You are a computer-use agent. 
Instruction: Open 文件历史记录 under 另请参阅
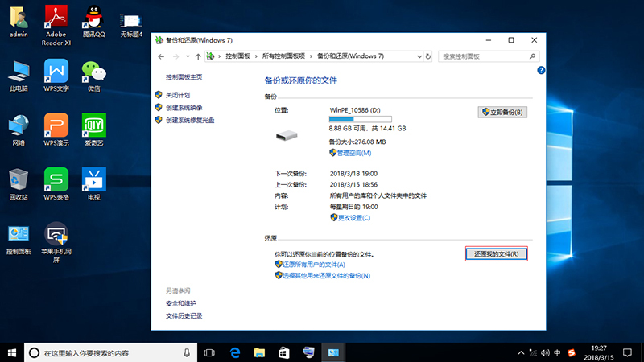pos(184,315)
